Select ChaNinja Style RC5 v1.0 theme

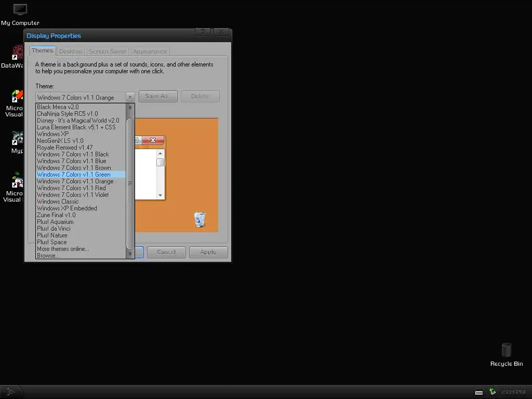pyautogui.click(x=81, y=114)
